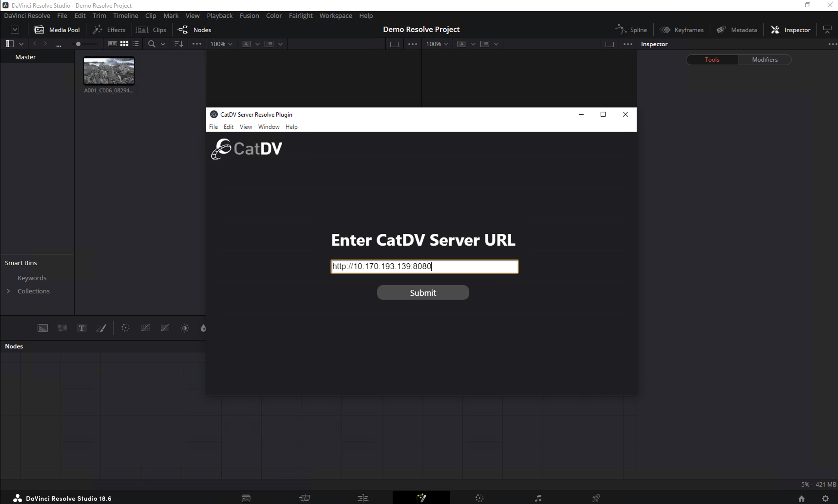Open right viewer subview dropdown arrow

click(x=496, y=44)
